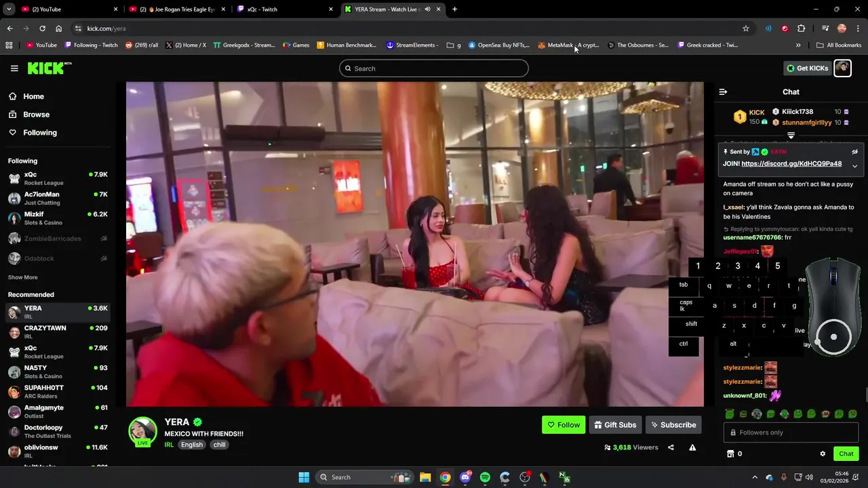Subscribe to the YERA channel
This screenshot has width=868, height=488.
coord(673,425)
